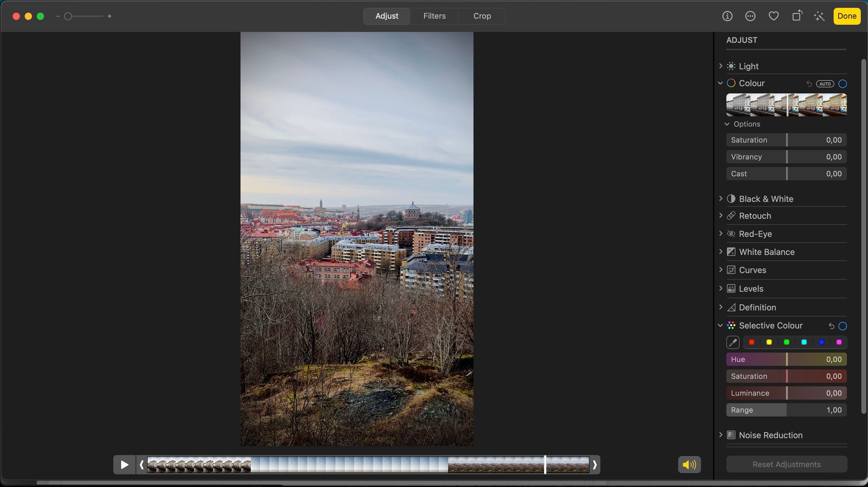Screen dimensions: 868x487
Task: Select the magenta colour swatch
Action: tap(839, 342)
